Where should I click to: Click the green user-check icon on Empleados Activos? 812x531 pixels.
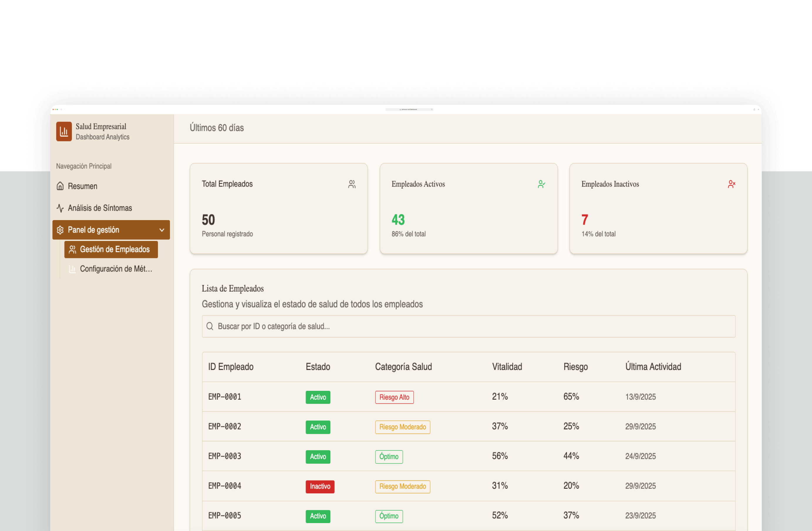pyautogui.click(x=541, y=184)
